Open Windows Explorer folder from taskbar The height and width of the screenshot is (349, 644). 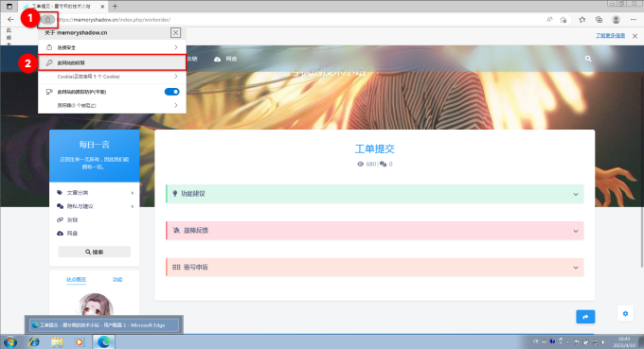point(57,341)
